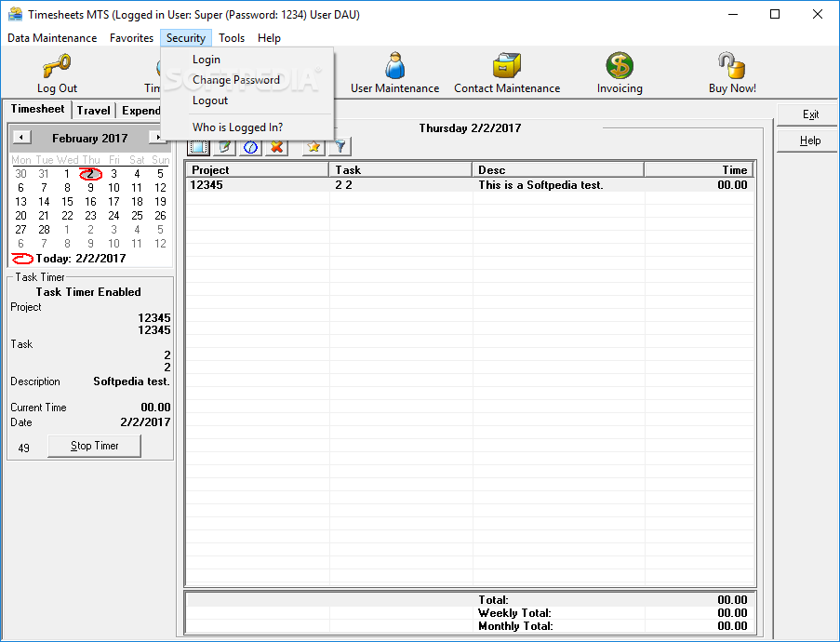Open the Help menu in the menu bar

point(269,38)
